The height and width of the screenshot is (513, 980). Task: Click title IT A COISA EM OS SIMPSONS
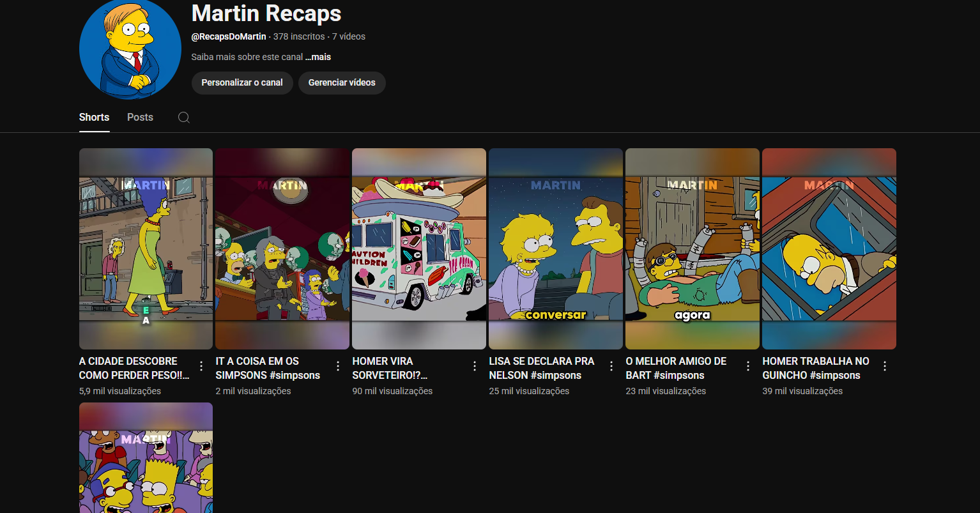point(268,369)
